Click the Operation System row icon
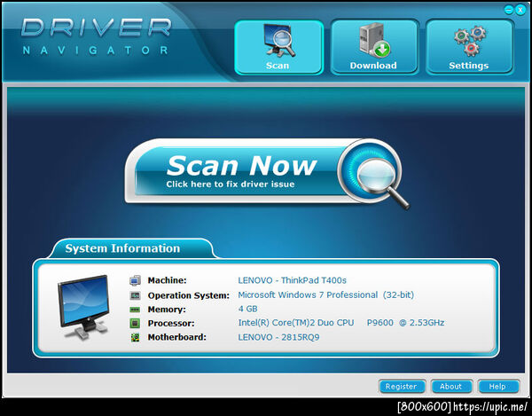532x416 pixels. click(135, 295)
